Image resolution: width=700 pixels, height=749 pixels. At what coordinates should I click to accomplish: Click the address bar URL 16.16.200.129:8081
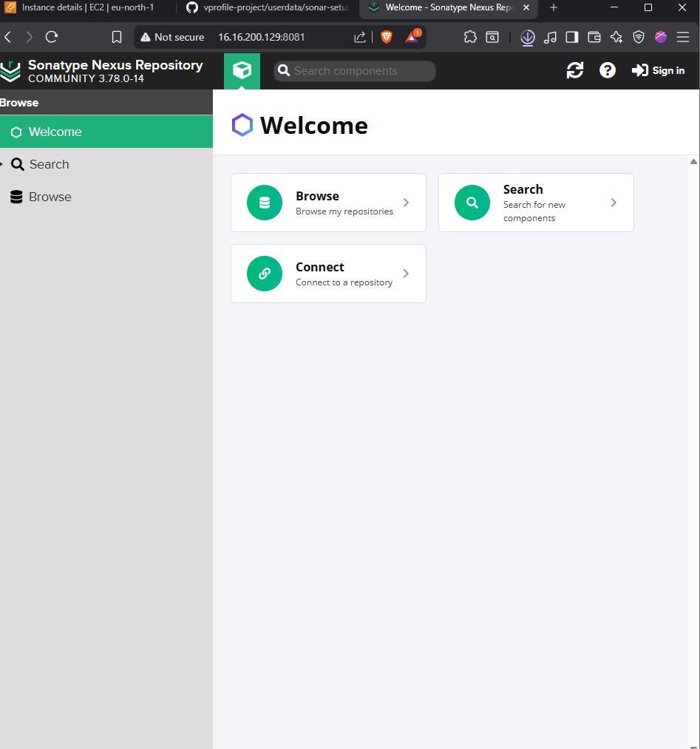(261, 37)
